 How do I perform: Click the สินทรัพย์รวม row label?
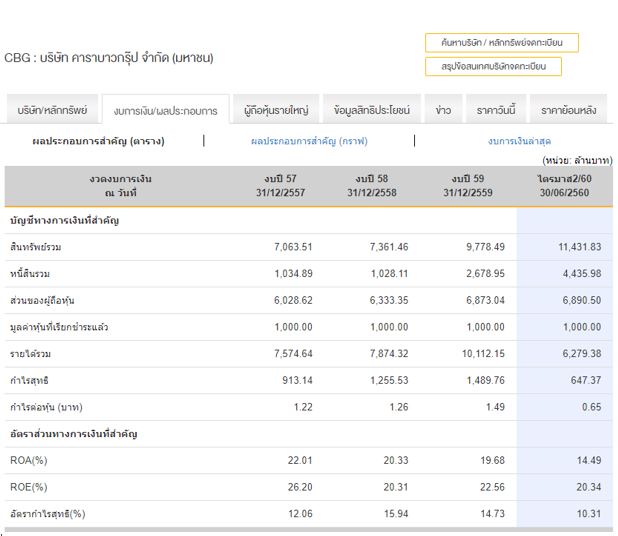36,247
